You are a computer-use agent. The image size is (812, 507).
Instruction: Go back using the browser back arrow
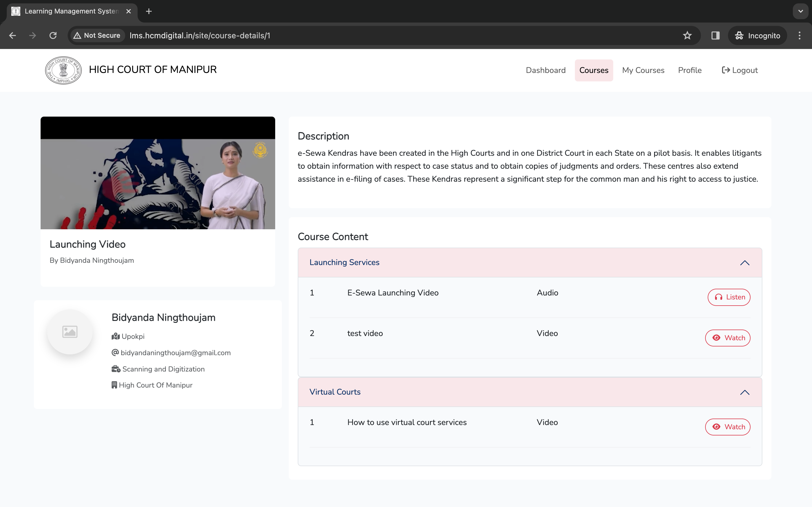click(13, 35)
